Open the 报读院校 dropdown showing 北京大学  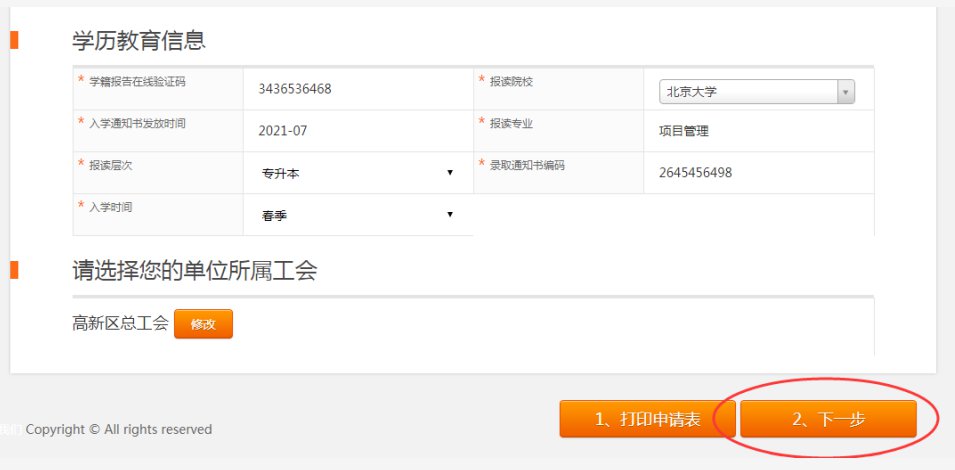[757, 92]
